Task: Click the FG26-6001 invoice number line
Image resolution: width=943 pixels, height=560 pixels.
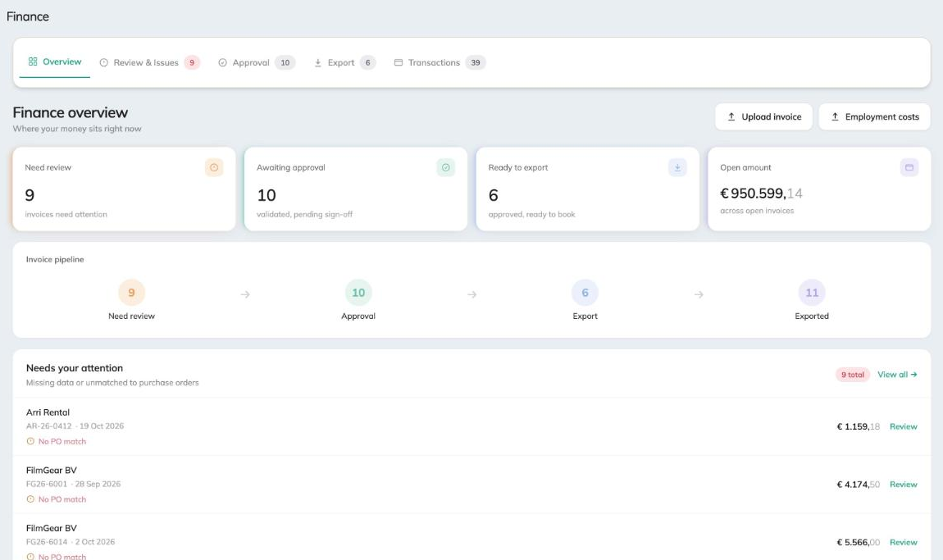Action: (73, 484)
